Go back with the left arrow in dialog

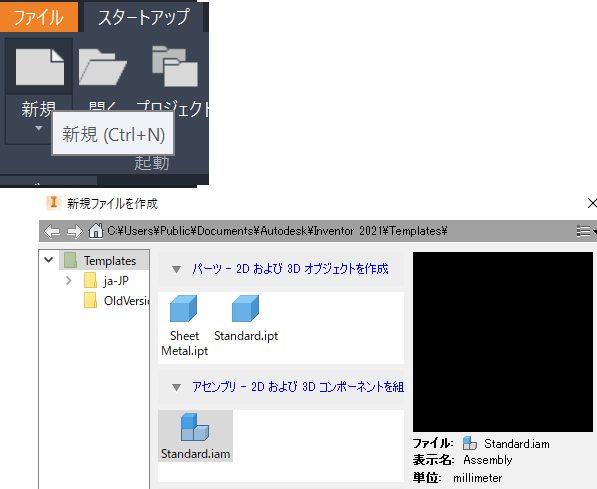pos(52,231)
